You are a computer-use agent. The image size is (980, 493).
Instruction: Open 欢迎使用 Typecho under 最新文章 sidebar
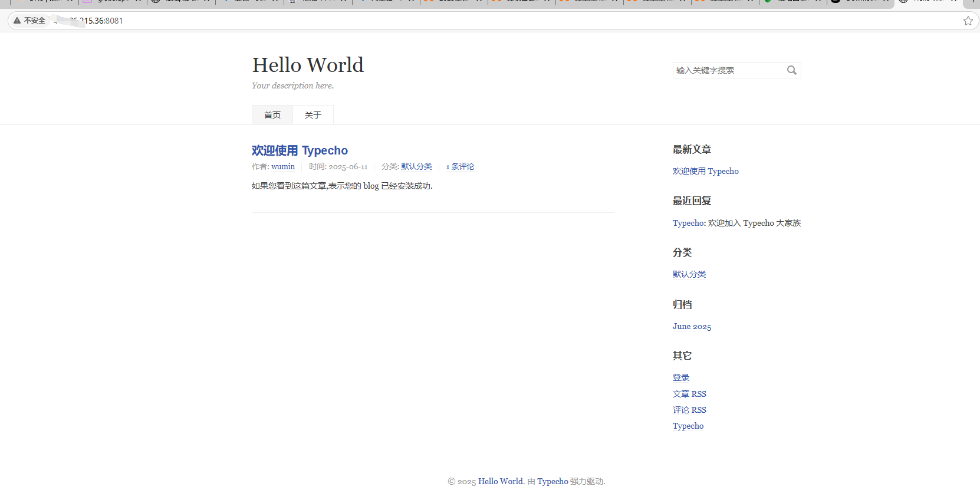pos(705,171)
